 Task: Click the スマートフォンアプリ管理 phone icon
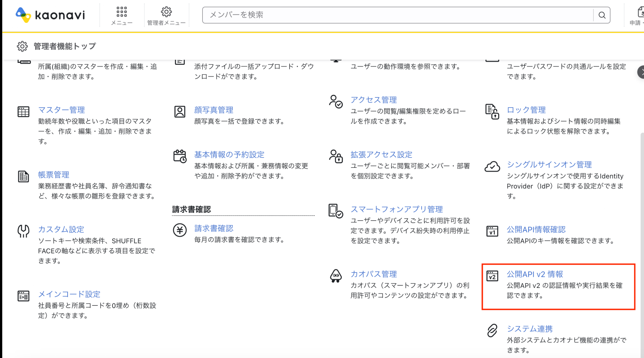(x=336, y=211)
